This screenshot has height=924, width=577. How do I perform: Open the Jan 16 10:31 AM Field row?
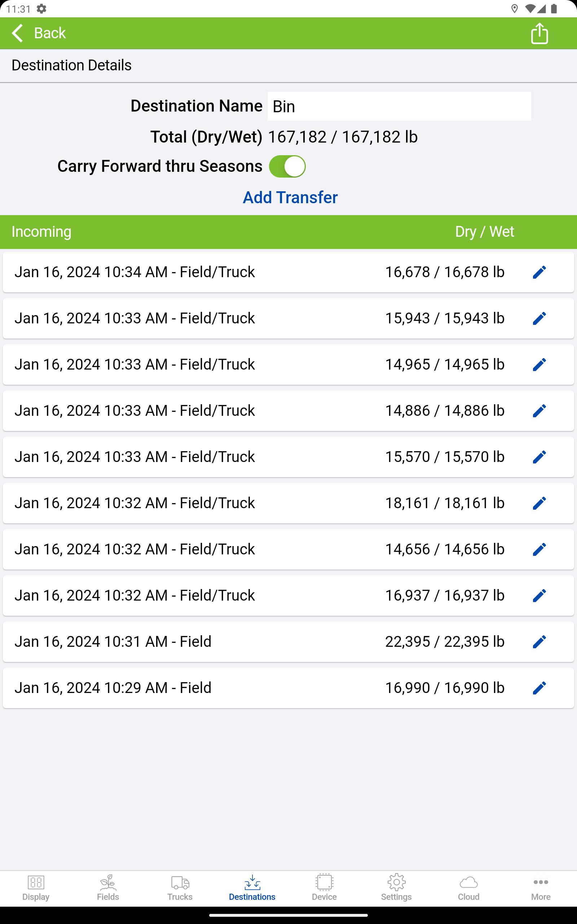coord(288,642)
